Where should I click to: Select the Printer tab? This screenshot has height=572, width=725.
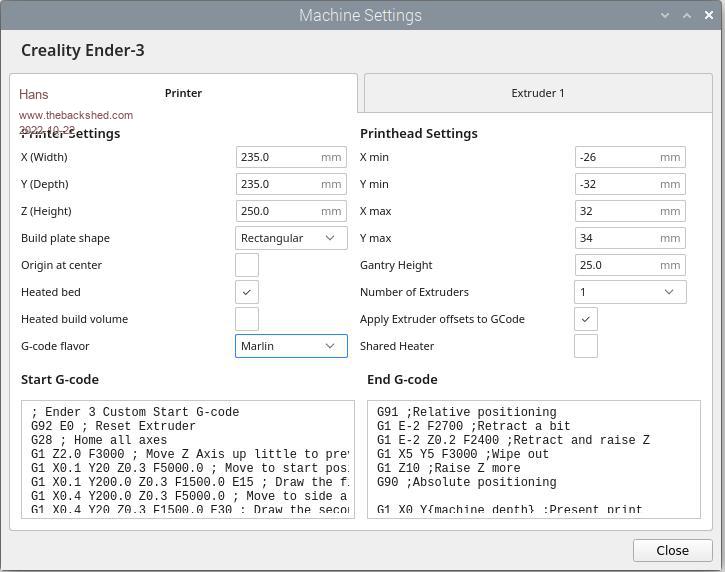tap(183, 93)
